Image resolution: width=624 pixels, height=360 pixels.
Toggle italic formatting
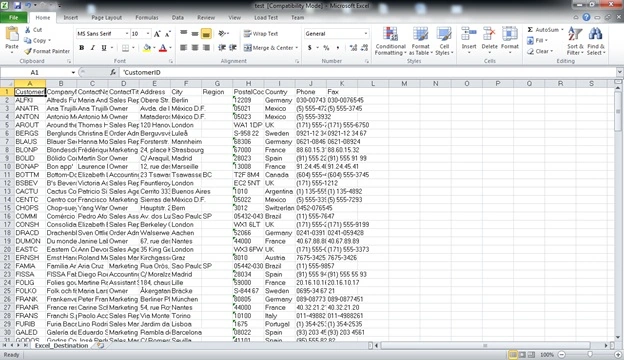pos(93,48)
